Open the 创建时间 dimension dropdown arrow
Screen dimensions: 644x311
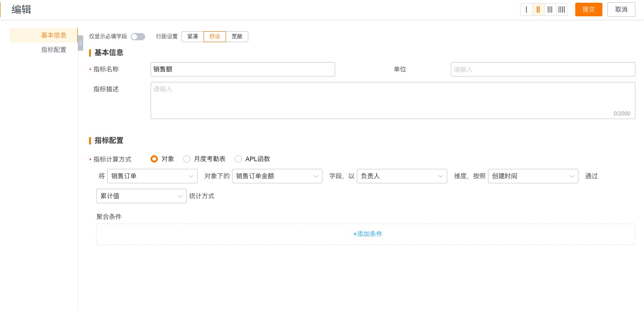point(572,176)
